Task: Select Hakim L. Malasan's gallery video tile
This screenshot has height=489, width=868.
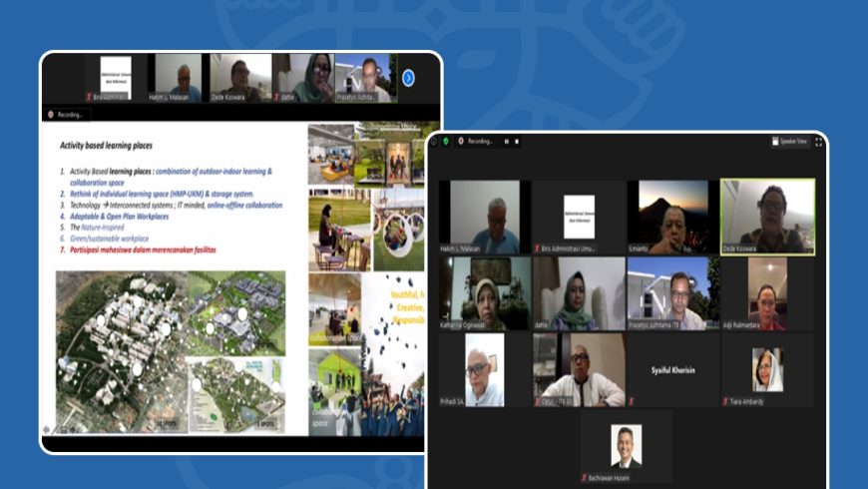Action: tap(479, 217)
